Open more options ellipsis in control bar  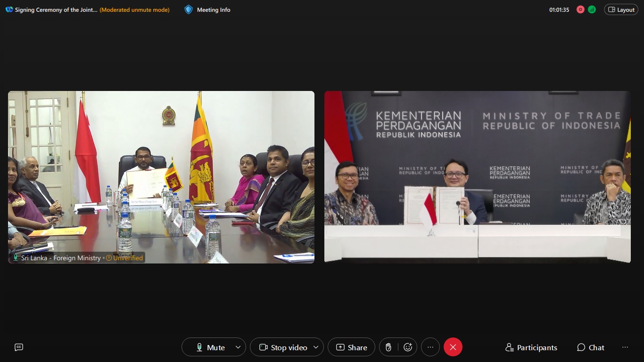[430, 347]
